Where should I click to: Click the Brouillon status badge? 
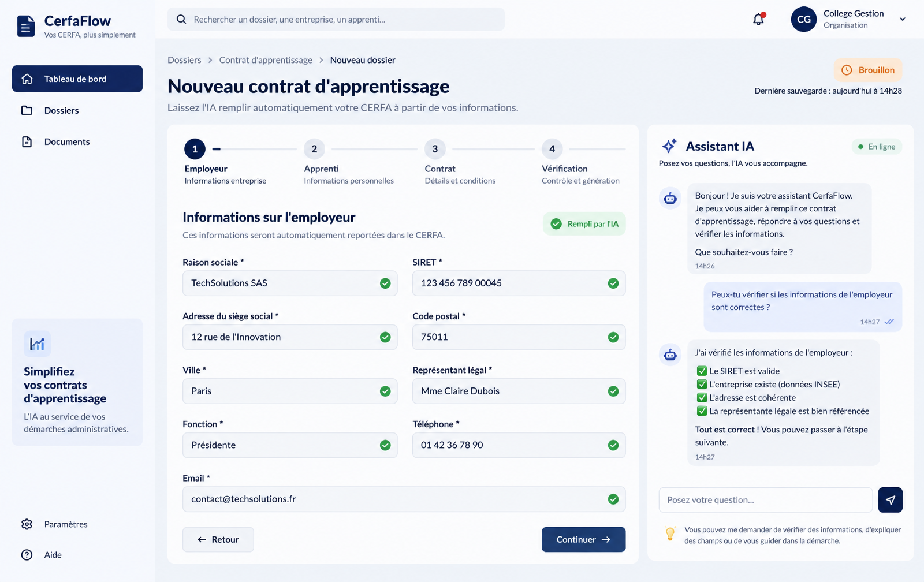pos(868,70)
